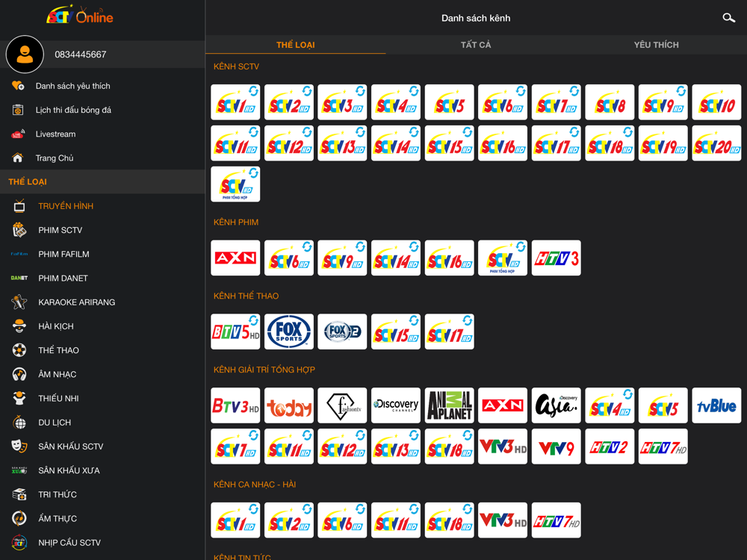Click the Fafilm logo icon
The height and width of the screenshot is (560, 747).
point(19,254)
